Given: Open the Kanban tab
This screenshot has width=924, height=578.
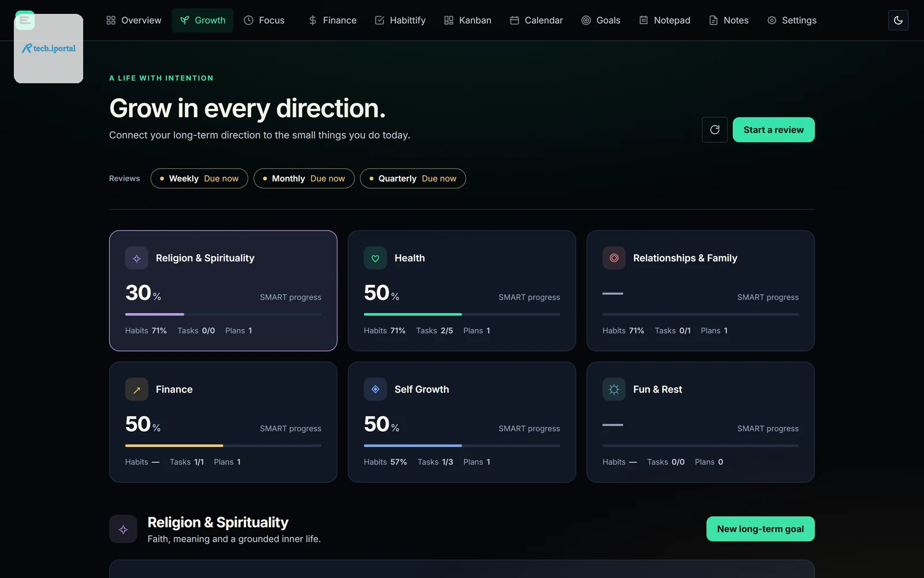Looking at the screenshot, I should coord(468,20).
